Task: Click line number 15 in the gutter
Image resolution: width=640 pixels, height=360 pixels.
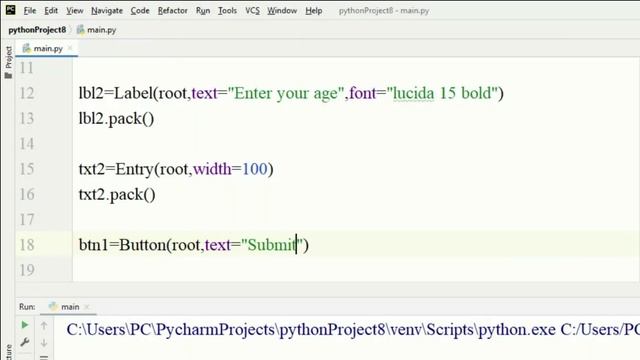Action: (x=27, y=169)
